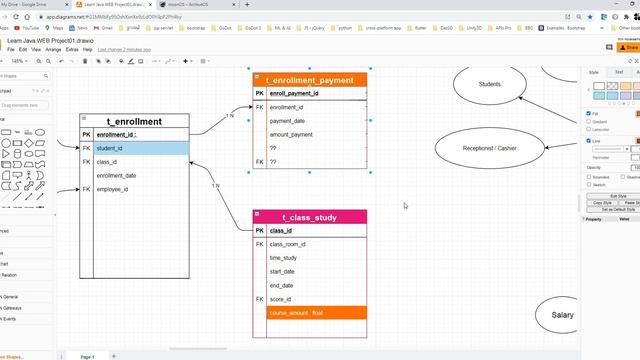Pick the cylinder shape from shapes panel
This screenshot has height=360, width=640.
click(x=17, y=154)
